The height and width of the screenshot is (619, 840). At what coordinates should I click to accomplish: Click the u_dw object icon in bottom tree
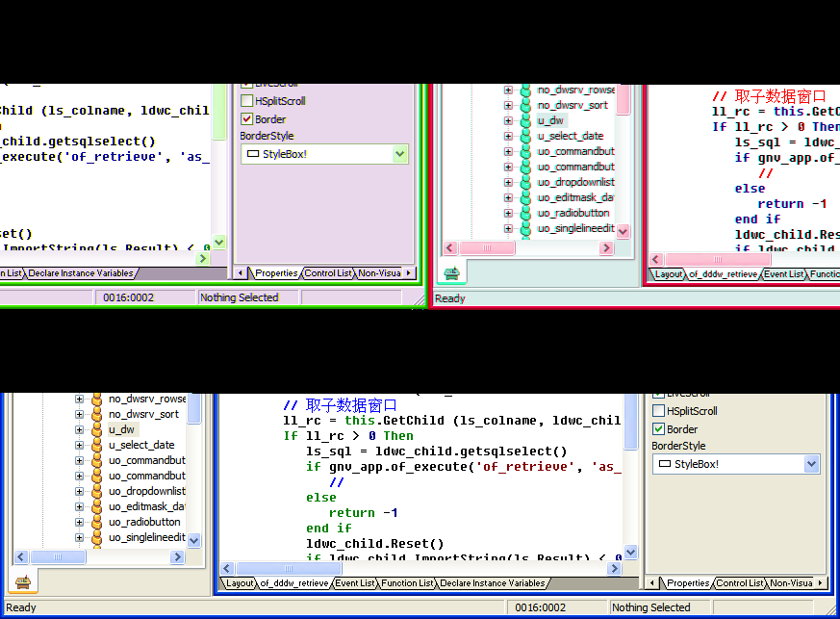pos(96,429)
